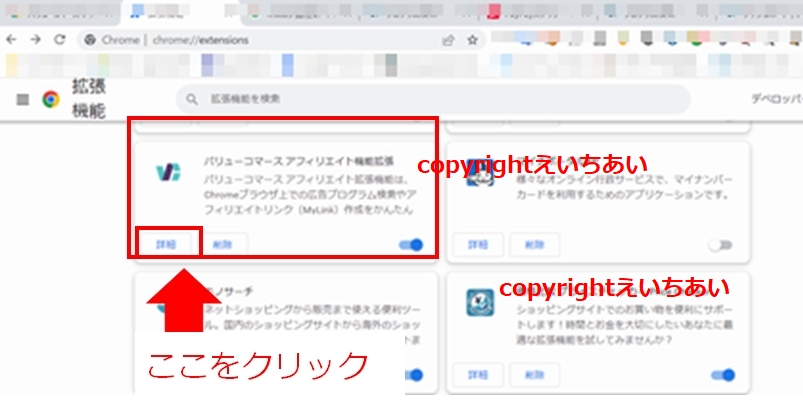
Task: Click 削除 on the マイナンバーカード extension
Action: (x=535, y=245)
